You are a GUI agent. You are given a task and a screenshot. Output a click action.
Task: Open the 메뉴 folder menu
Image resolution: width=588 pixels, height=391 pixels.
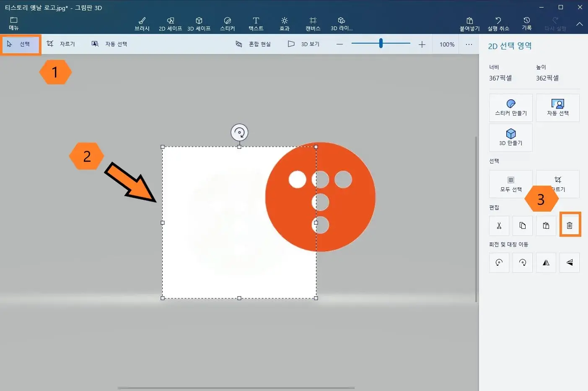[x=14, y=23]
